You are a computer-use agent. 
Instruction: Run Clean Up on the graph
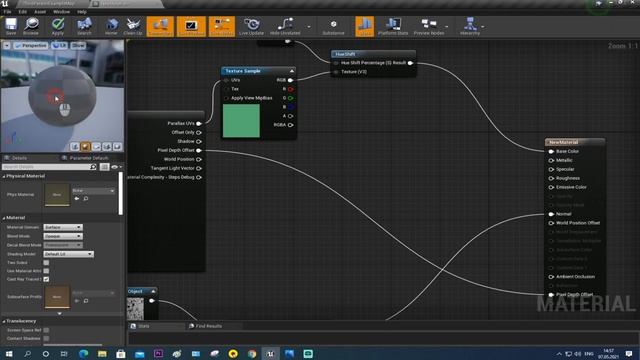point(133,27)
